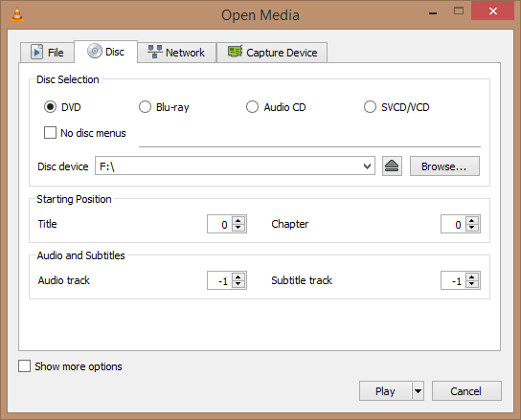
Task: Enable the No disc menus checkbox
Action: (x=50, y=132)
